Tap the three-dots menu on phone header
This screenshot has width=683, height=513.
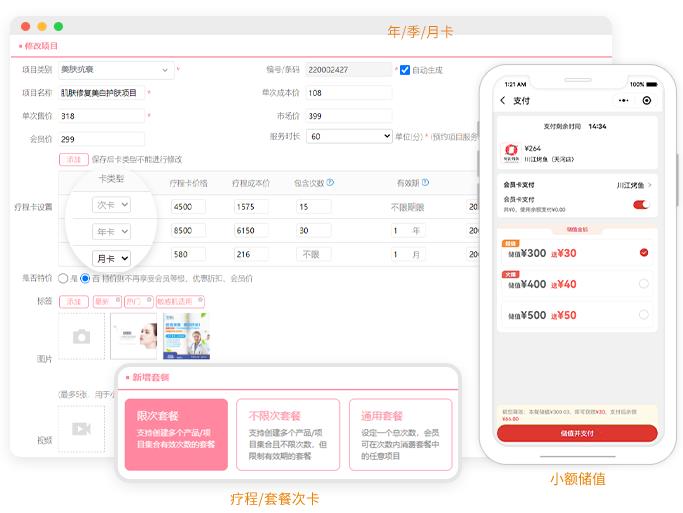[x=625, y=101]
